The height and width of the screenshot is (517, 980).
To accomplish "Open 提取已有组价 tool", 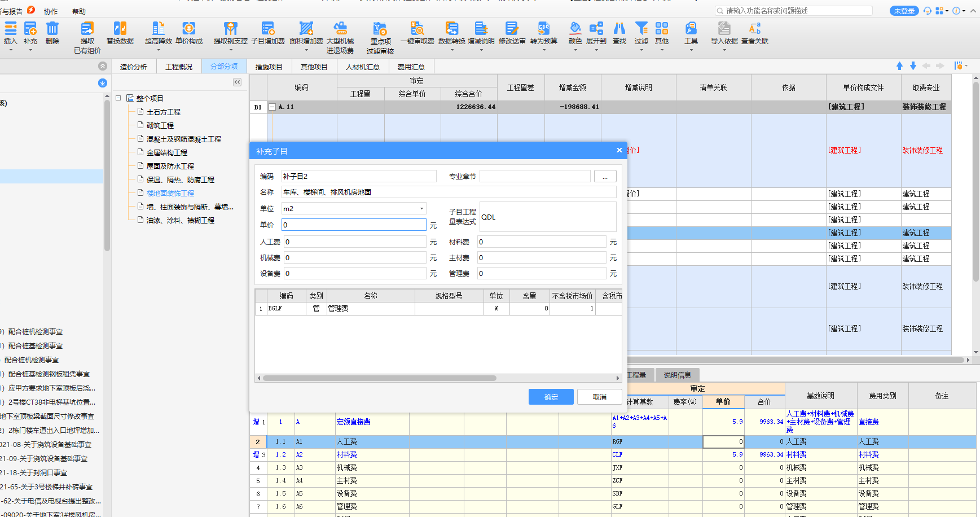I will click(87, 37).
